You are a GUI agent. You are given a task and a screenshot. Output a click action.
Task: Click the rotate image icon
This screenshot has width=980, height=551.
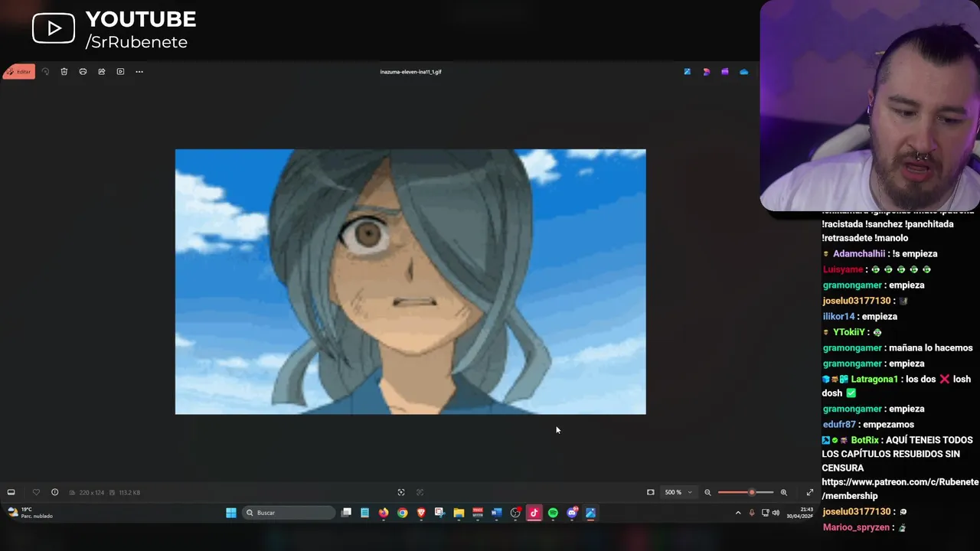(45, 72)
